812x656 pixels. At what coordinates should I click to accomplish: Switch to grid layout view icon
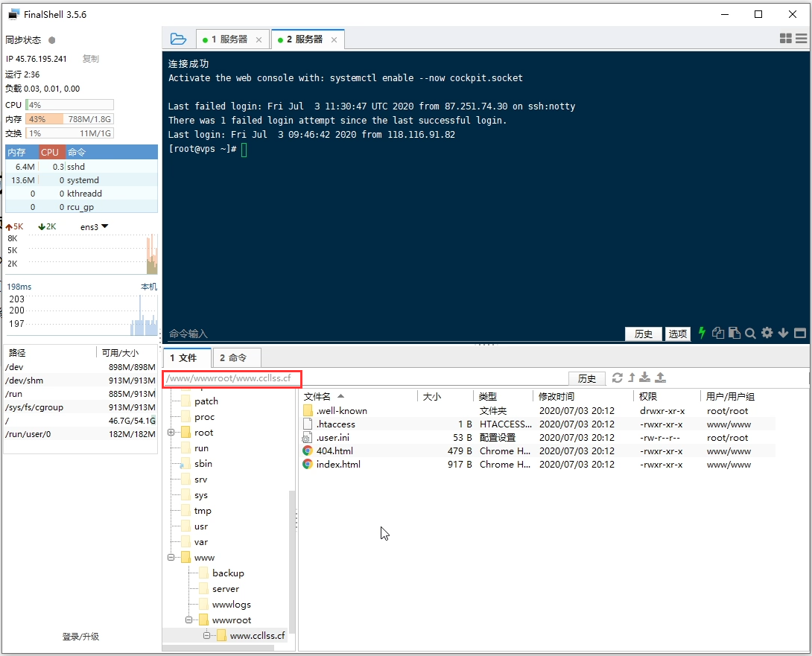point(785,39)
